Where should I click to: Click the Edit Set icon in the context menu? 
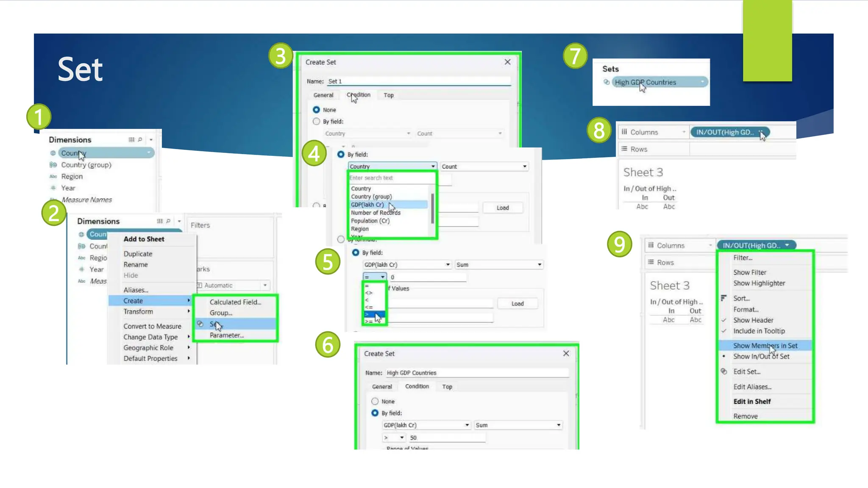pos(724,372)
